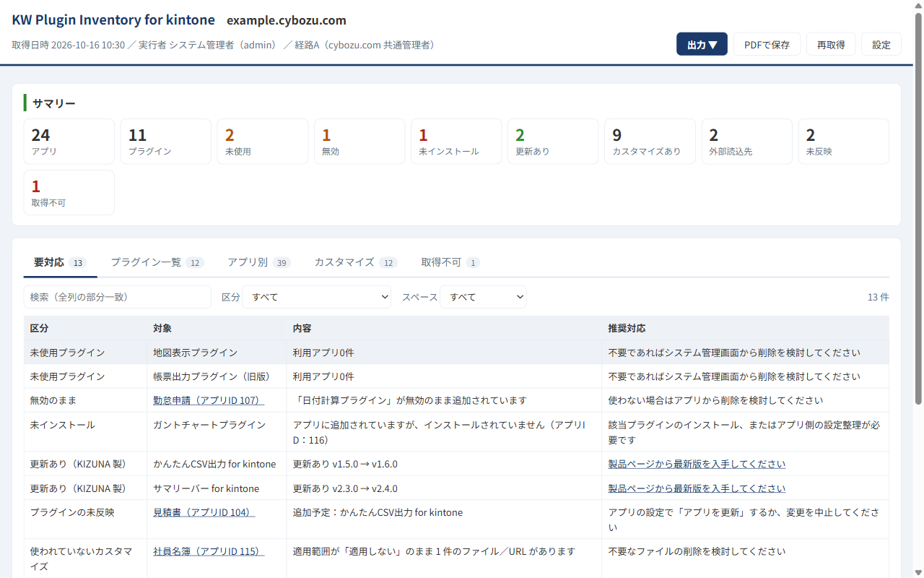Viewport: 924px width, 578px height.
Task: Open the 勤怠申請（アプリID 107） link
Action: point(209,400)
